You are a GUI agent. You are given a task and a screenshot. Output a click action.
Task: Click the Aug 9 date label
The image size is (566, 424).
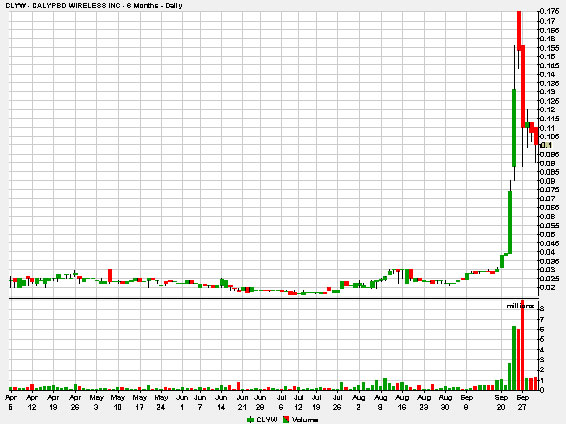pos(380,402)
